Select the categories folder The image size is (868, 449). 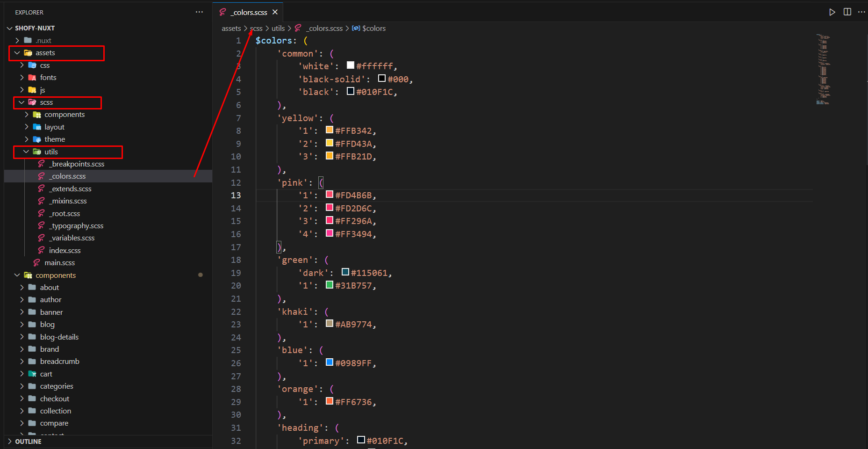[x=57, y=386]
